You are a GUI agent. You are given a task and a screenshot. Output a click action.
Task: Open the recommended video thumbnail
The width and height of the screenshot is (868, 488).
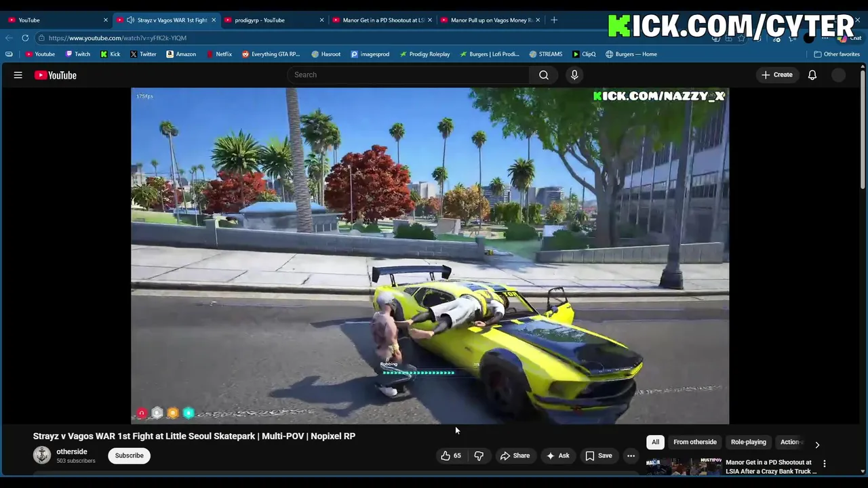[684, 466]
